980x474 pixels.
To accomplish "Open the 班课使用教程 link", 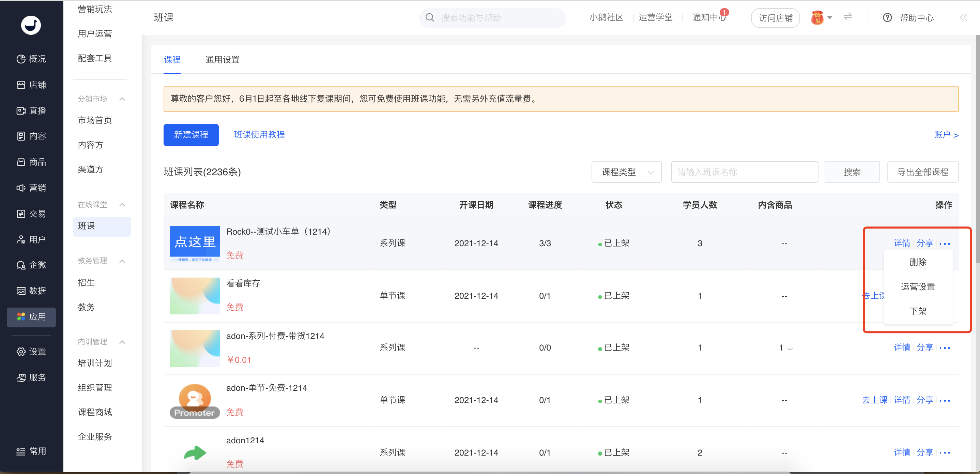I will (259, 134).
